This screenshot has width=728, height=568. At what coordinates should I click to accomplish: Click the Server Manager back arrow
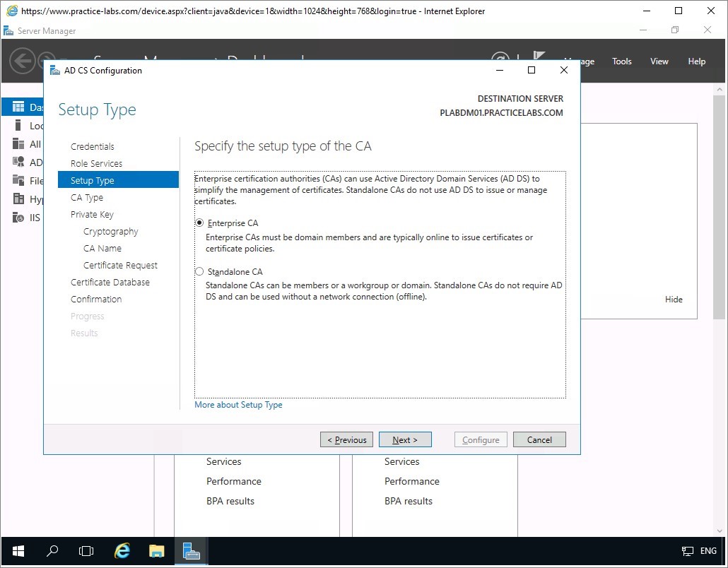point(22,61)
